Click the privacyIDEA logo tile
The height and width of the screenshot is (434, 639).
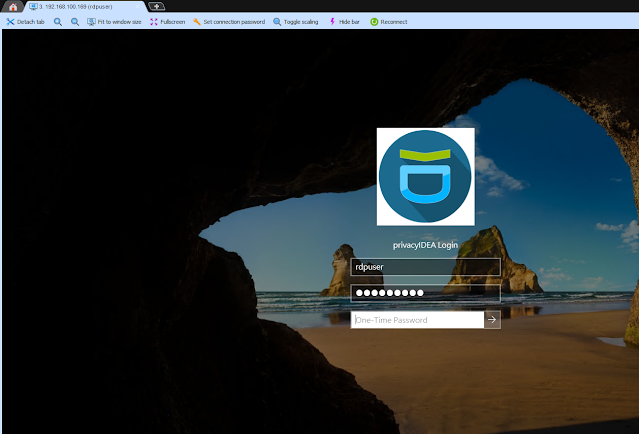coord(425,176)
